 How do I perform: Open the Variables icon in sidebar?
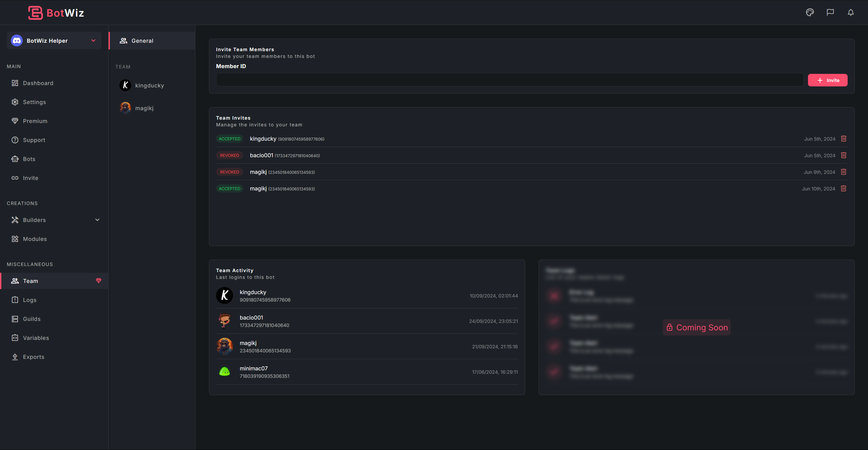coord(15,337)
